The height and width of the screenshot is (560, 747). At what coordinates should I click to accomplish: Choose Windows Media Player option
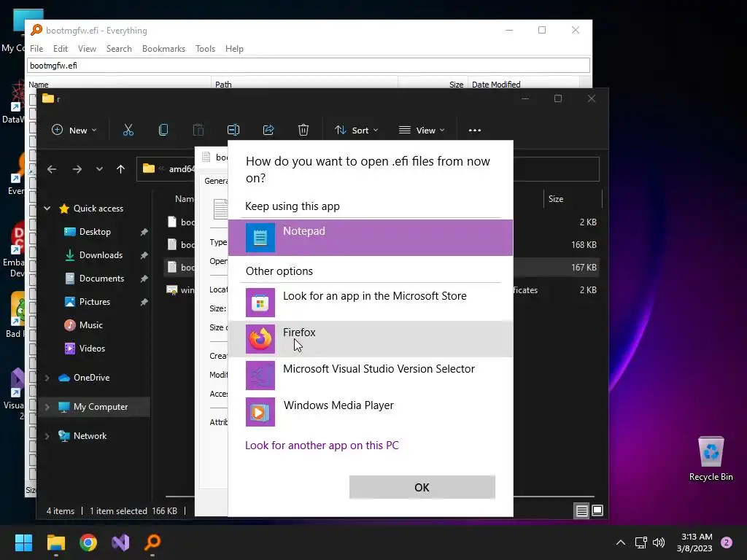coord(370,412)
